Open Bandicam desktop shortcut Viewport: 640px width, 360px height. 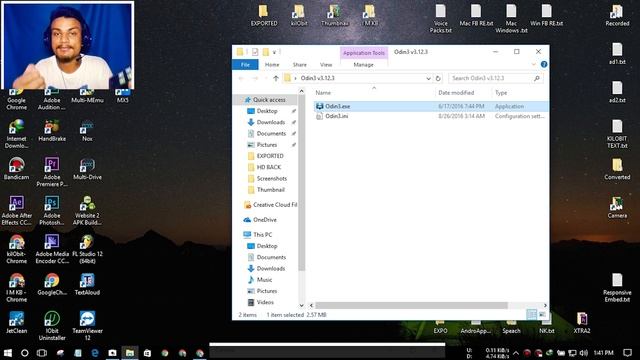point(16,169)
